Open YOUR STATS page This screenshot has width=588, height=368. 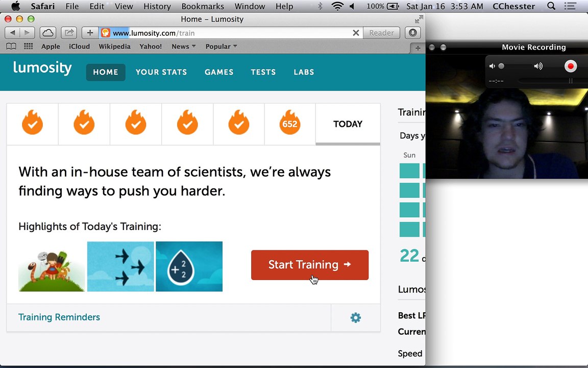click(x=161, y=72)
